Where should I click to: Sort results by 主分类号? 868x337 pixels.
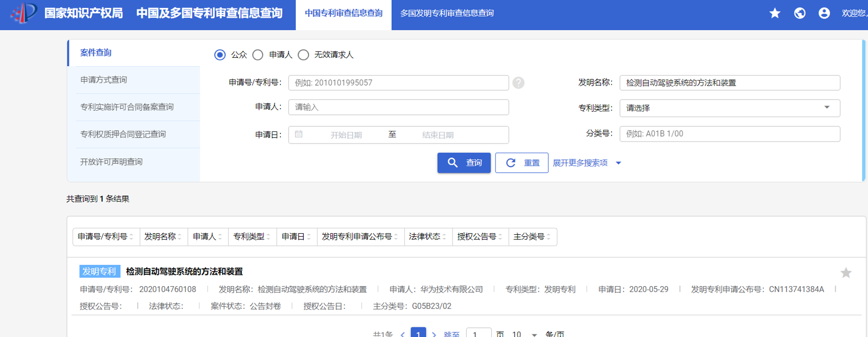[532, 237]
